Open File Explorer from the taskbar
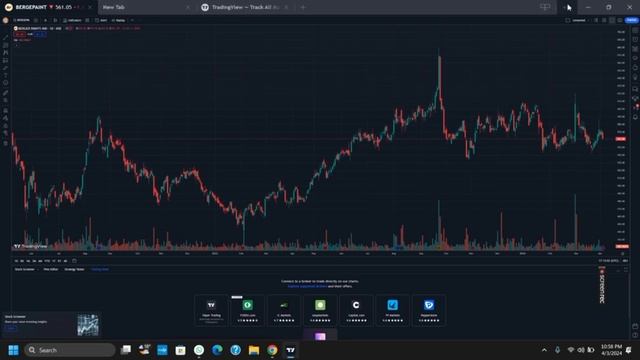 (x=254, y=350)
